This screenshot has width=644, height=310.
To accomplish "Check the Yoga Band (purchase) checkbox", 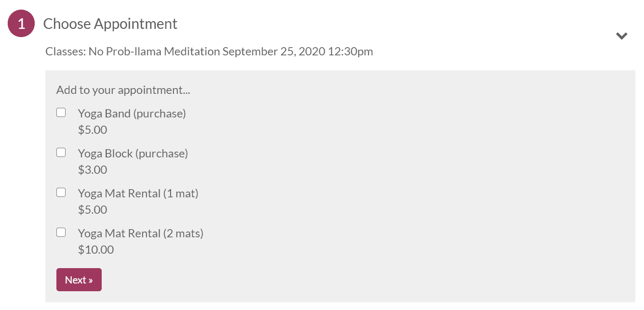I will (61, 113).
